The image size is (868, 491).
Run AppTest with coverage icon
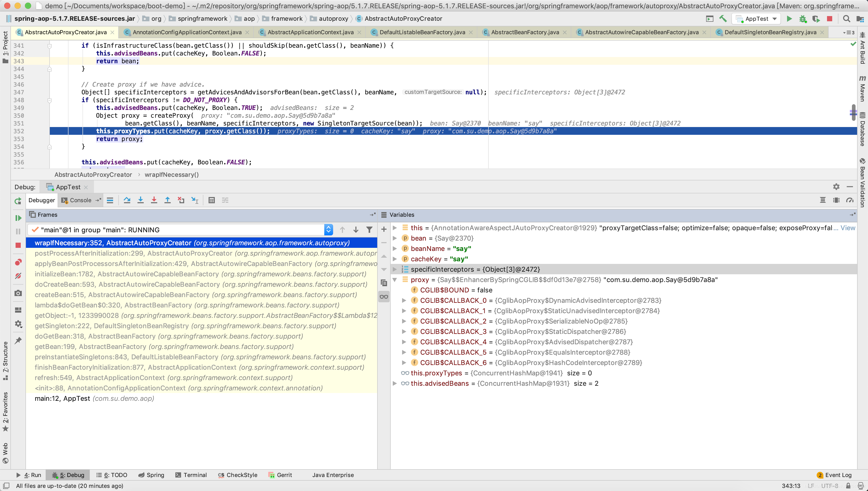816,19
